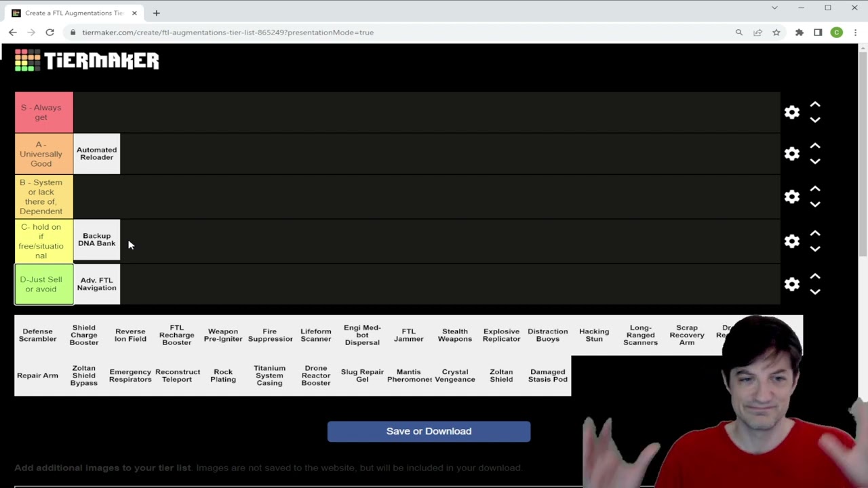Screen dimensions: 868x488
Task: Select the Fire Suppressior tile
Action: tap(270, 335)
